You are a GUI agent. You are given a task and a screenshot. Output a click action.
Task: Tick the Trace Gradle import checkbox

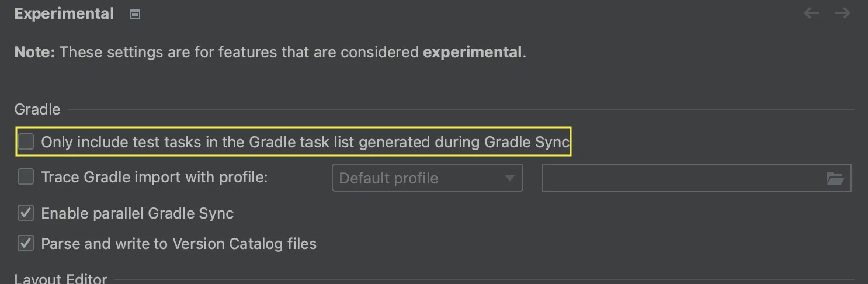[26, 177]
